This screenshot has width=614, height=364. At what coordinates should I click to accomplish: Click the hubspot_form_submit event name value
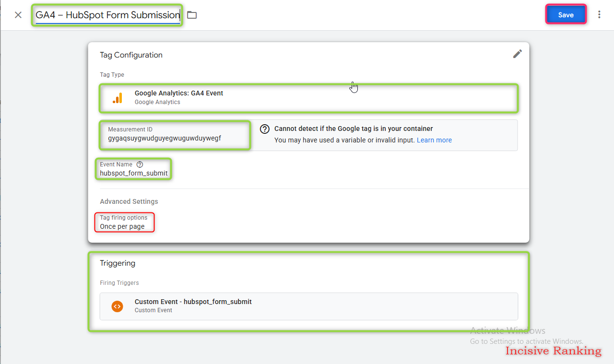point(134,173)
